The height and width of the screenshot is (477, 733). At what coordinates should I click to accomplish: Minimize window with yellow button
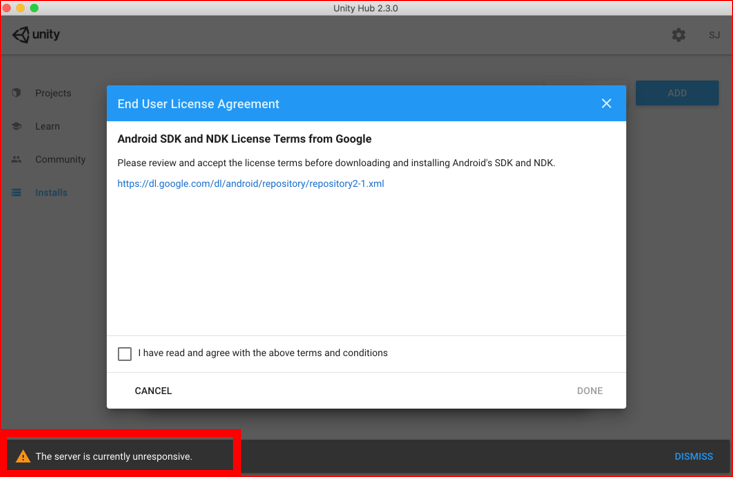coord(21,8)
